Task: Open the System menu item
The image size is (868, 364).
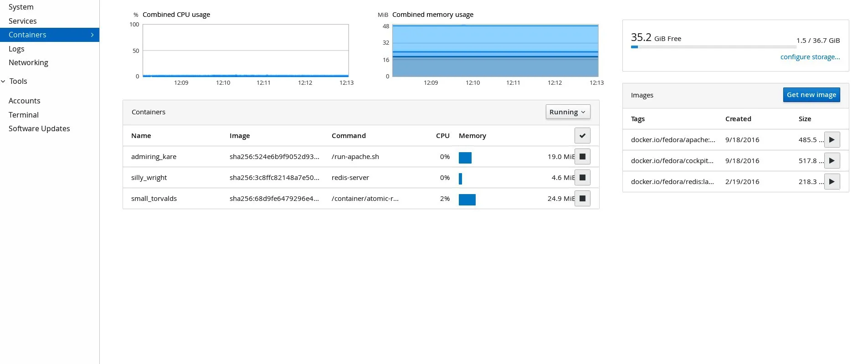Action: click(21, 7)
